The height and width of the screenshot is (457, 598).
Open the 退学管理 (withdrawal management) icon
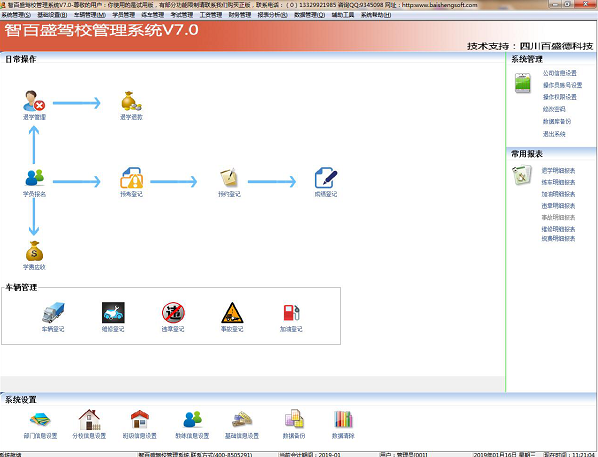tap(34, 101)
